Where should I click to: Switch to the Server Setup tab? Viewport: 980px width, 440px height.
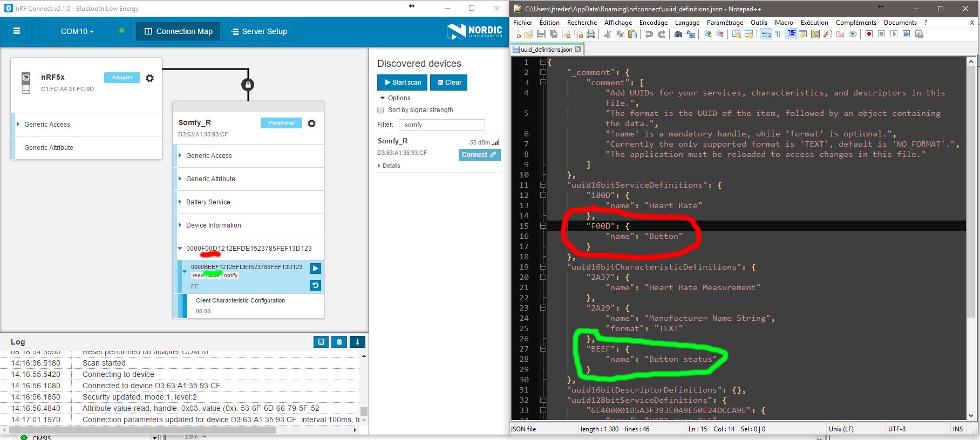259,31
